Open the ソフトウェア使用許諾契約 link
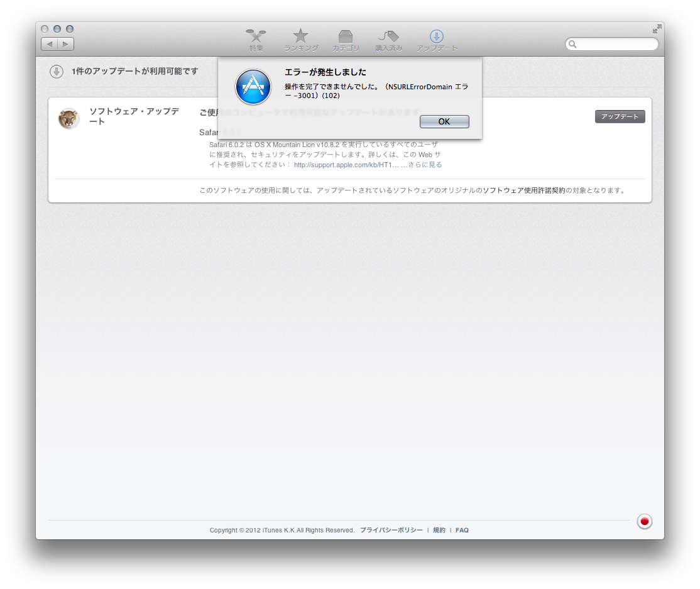700x589 pixels. (x=523, y=190)
